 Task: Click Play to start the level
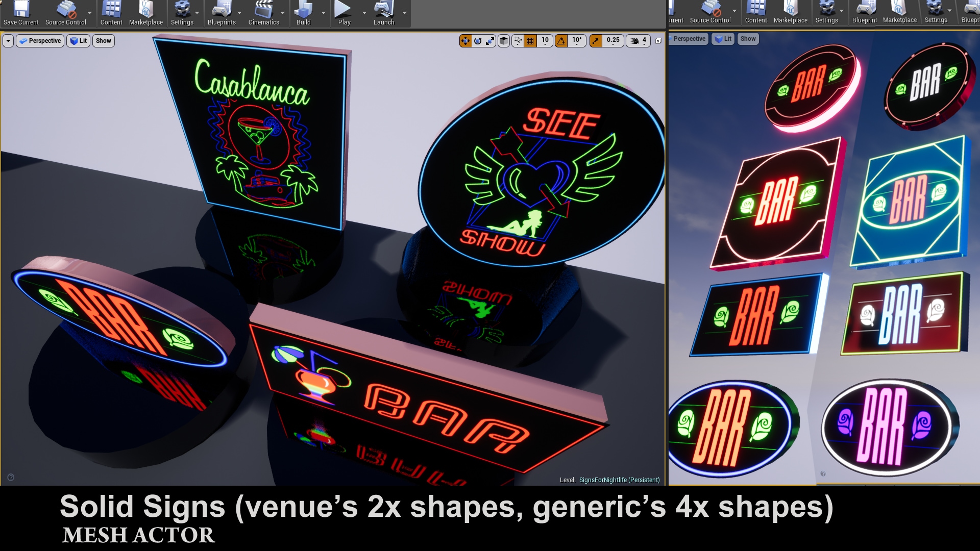pyautogui.click(x=344, y=14)
